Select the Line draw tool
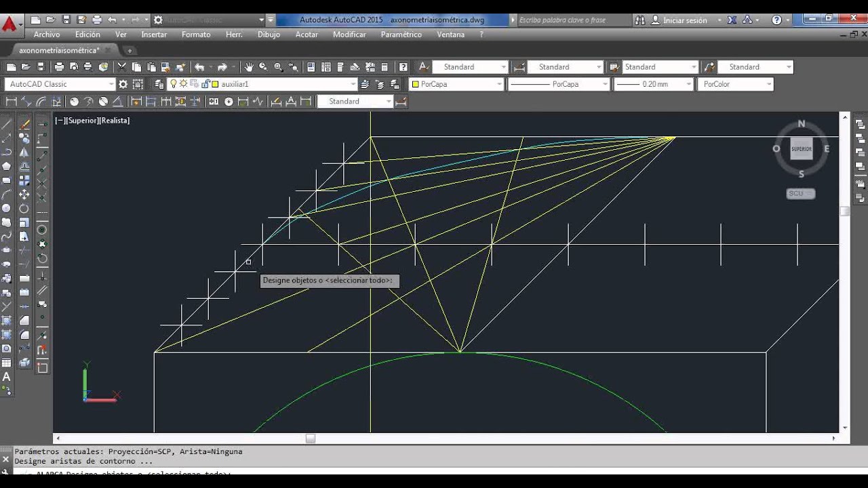Screen dimensions: 868x488 click(7, 124)
